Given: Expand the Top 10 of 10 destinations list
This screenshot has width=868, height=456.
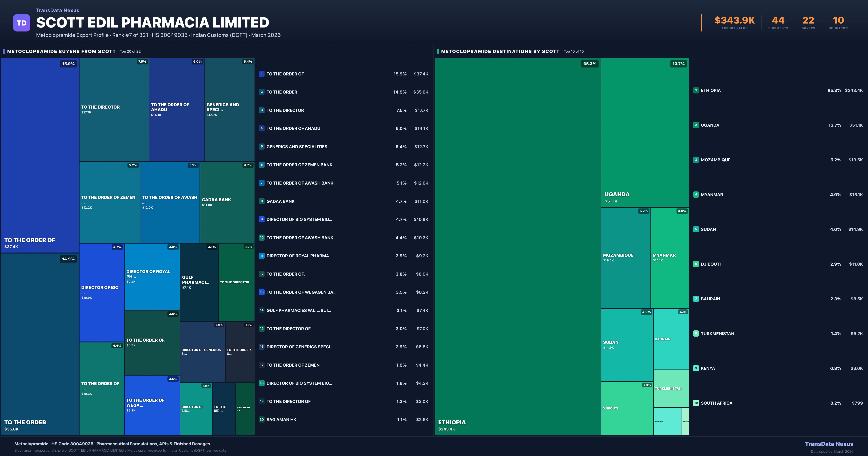Looking at the screenshot, I should (573, 51).
